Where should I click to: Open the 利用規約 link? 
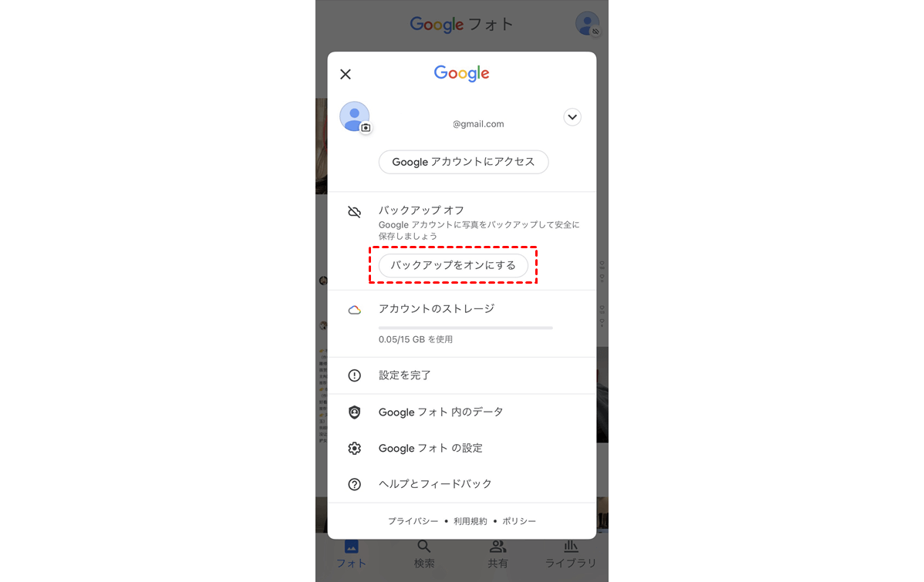point(470,521)
